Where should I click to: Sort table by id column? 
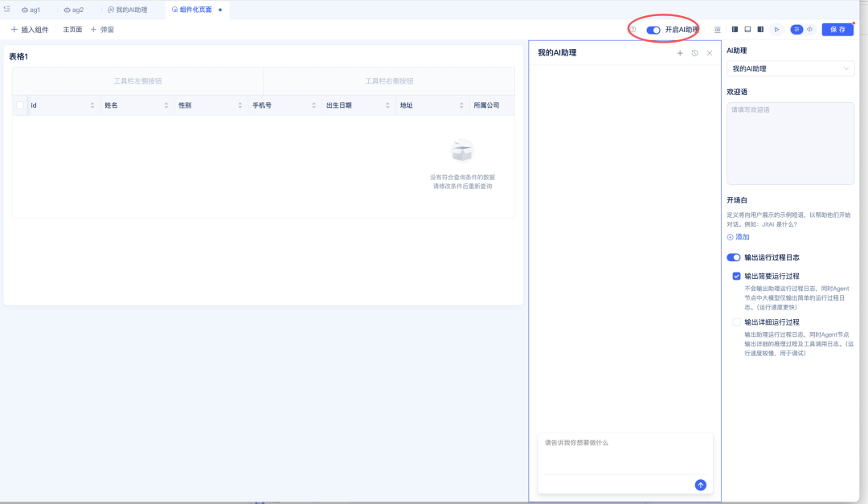92,105
